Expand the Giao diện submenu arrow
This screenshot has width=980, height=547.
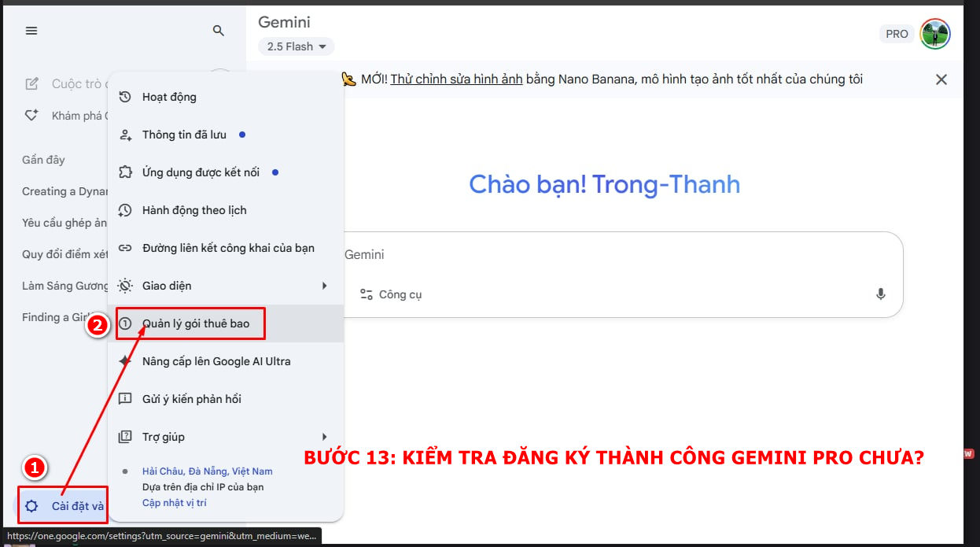pos(324,286)
